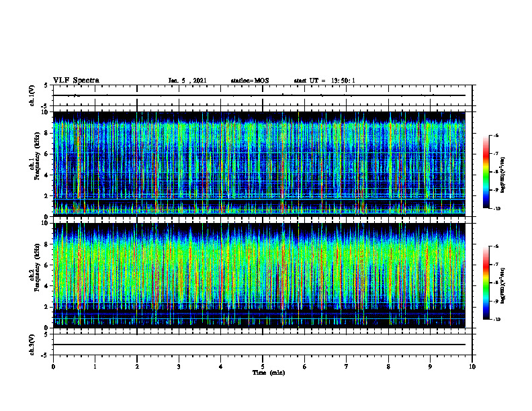Click the "station=MOS" header label
This screenshot has height=411, width=532.
click(x=250, y=81)
